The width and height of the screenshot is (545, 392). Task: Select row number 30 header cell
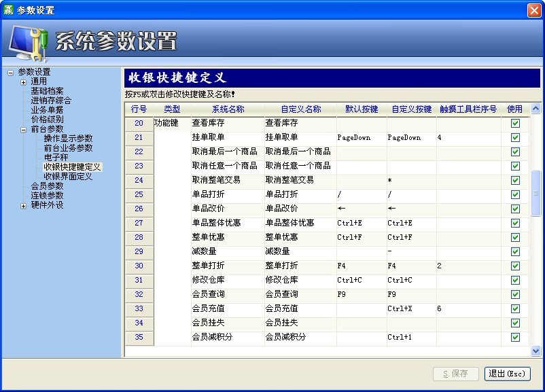point(139,266)
